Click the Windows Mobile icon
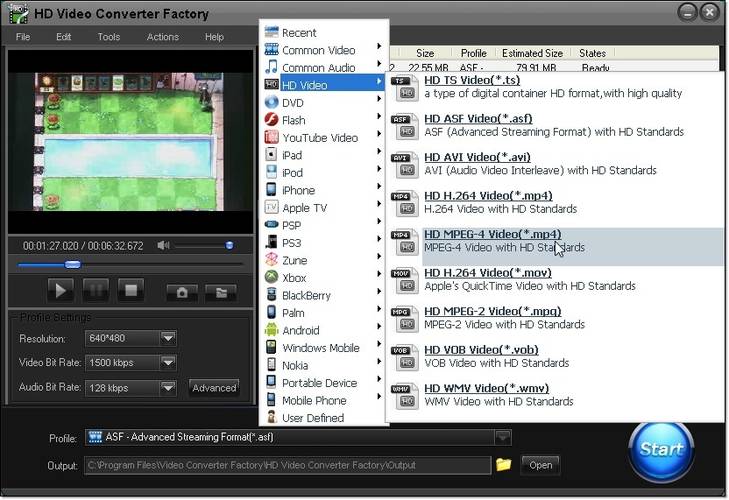The height and width of the screenshot is (500, 729). 272,347
